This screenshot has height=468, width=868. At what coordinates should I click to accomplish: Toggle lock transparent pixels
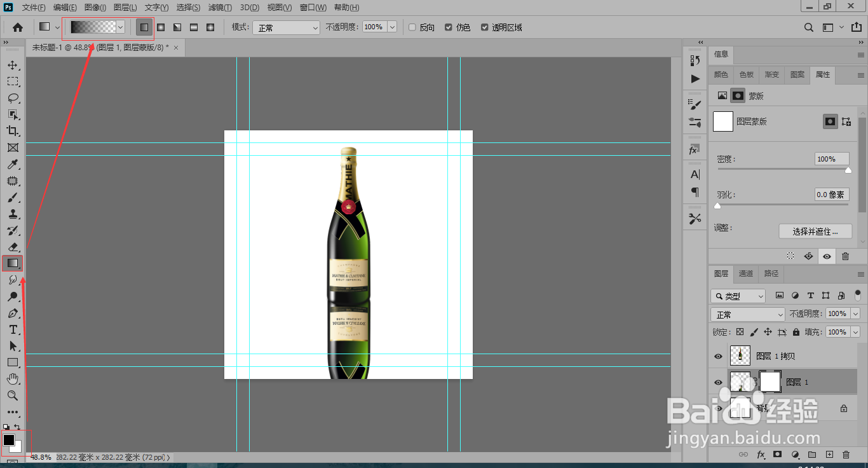(740, 332)
